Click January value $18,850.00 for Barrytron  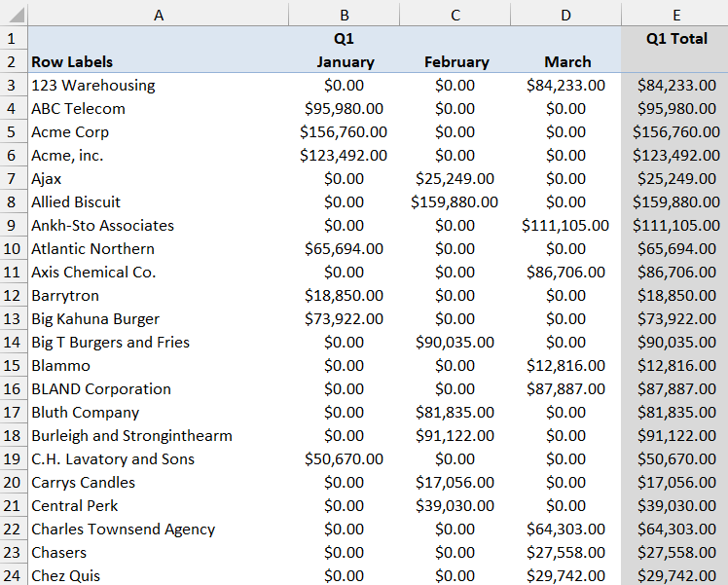344,295
